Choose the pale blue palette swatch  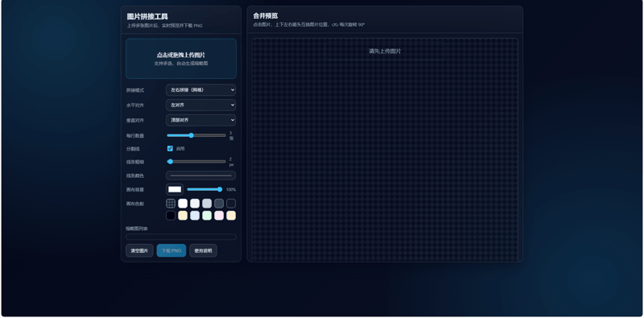click(x=195, y=216)
